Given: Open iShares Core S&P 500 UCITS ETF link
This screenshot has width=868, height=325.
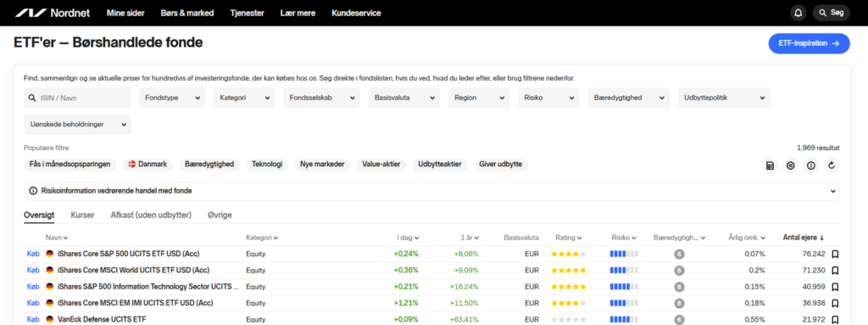Looking at the screenshot, I should pos(129,254).
